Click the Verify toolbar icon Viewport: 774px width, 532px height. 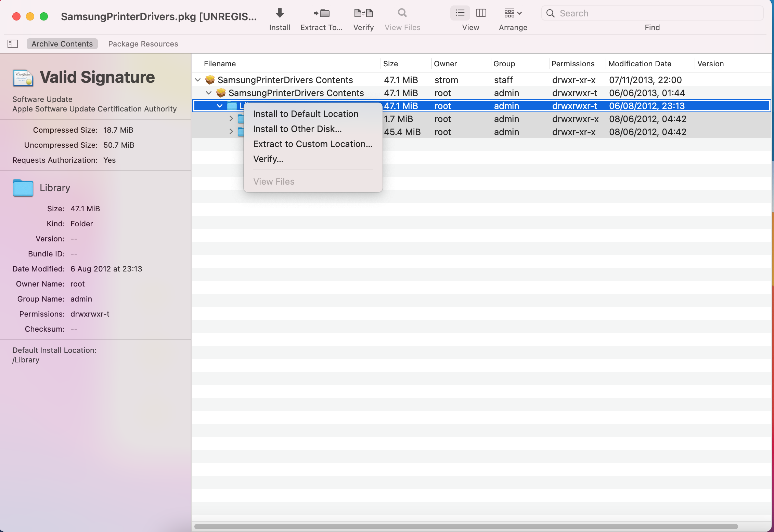363,13
